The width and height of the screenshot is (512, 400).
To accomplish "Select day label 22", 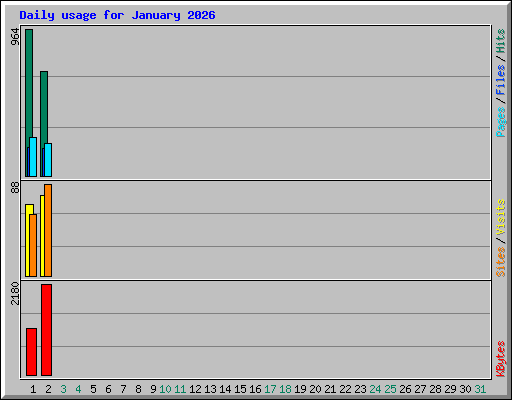I will tap(345, 389).
